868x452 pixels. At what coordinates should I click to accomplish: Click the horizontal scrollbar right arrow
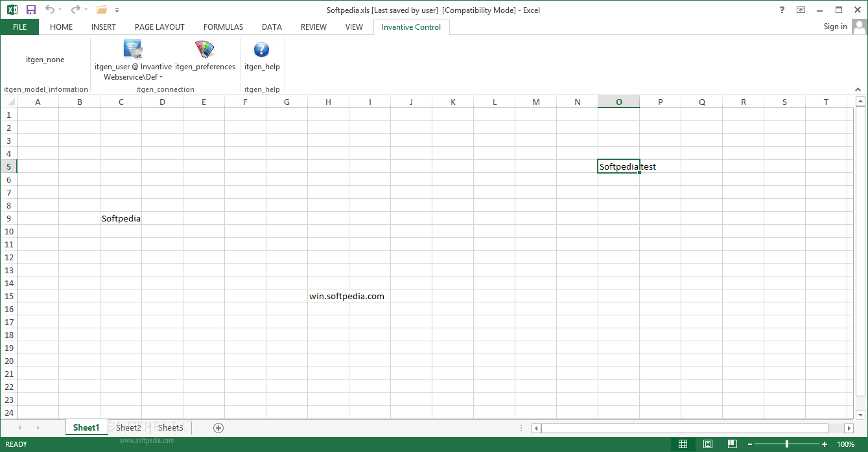pos(849,428)
